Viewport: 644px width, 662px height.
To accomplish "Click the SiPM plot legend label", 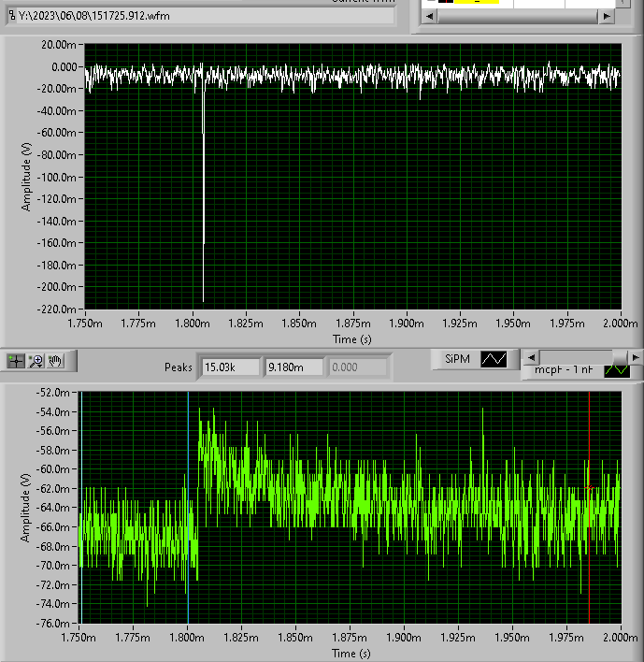I will click(457, 359).
